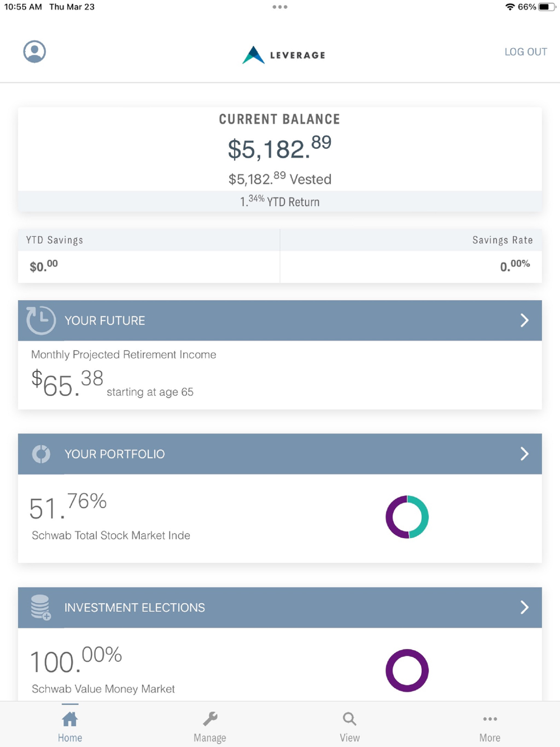Open the Your Future header title
560x747 pixels.
(x=105, y=320)
